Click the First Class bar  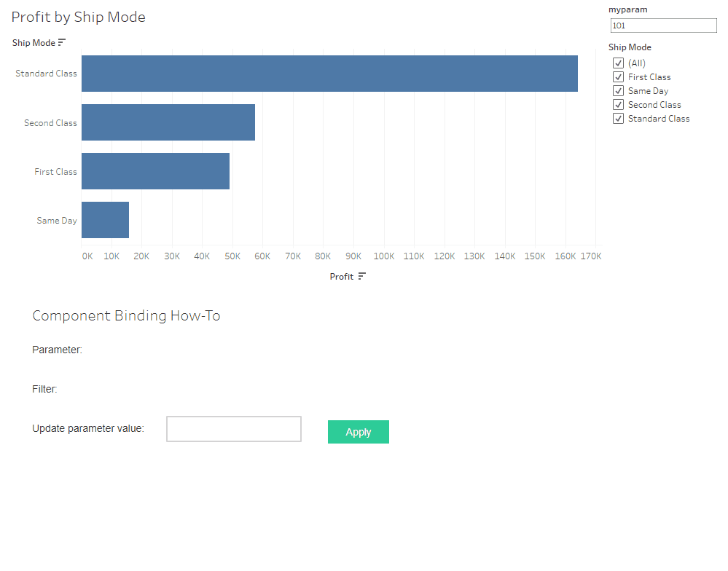point(155,170)
